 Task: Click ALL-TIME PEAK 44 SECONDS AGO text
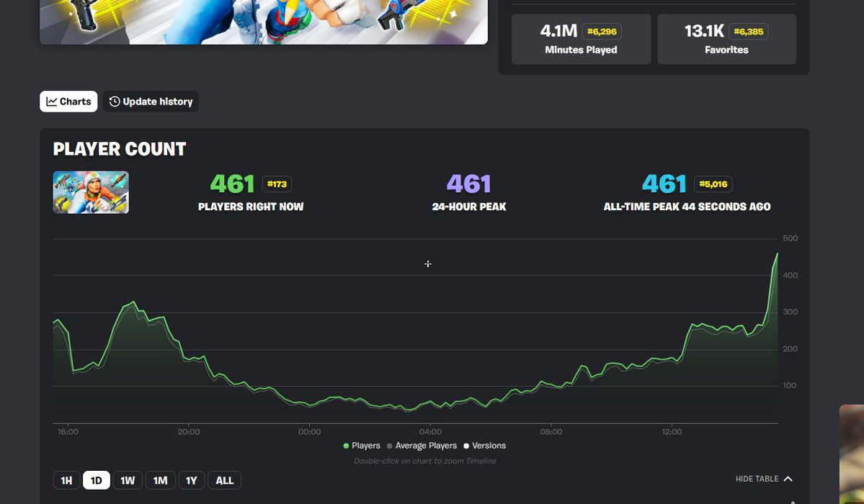[x=687, y=207]
